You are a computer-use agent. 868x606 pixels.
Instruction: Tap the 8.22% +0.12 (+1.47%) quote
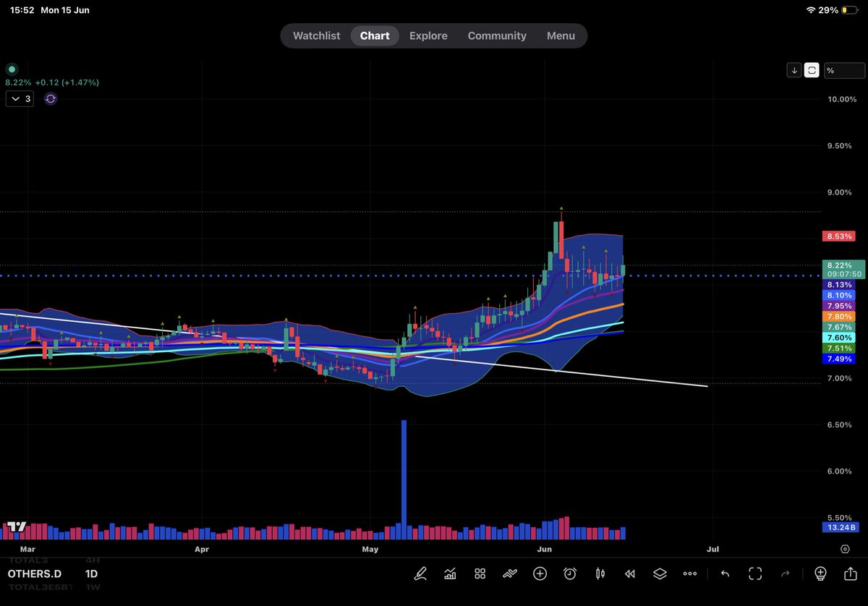[52, 82]
